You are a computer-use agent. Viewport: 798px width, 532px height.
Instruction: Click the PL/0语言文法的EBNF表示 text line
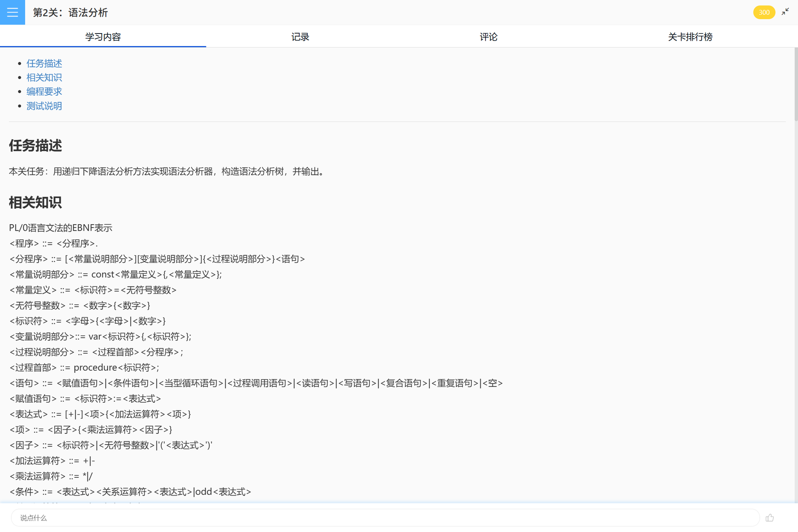tap(61, 228)
